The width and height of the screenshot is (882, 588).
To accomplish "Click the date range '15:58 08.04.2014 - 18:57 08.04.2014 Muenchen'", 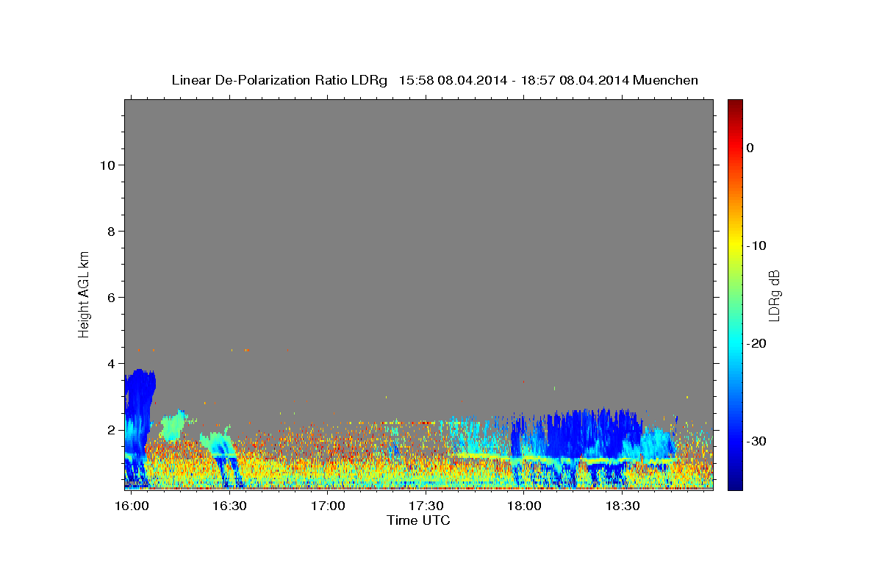I will click(x=548, y=80).
